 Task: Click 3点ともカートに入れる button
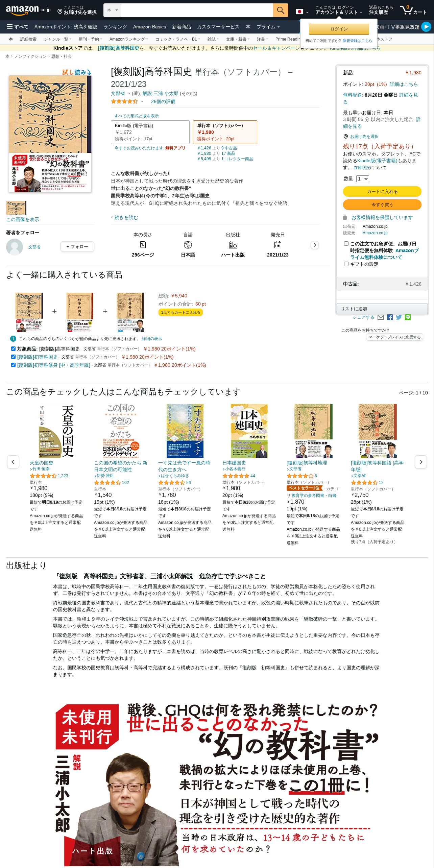(x=181, y=312)
